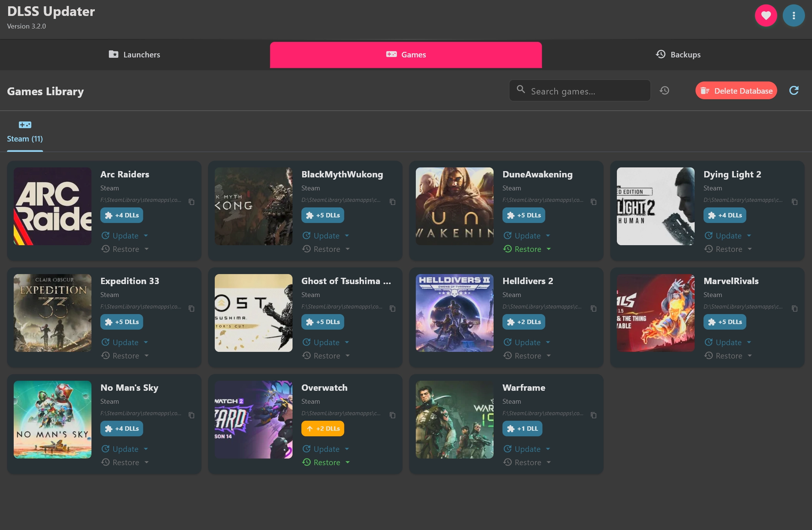Screen dimensions: 812x530
Task: Click the +4 DLLs badge on Arc Raiders
Action: [122, 215]
